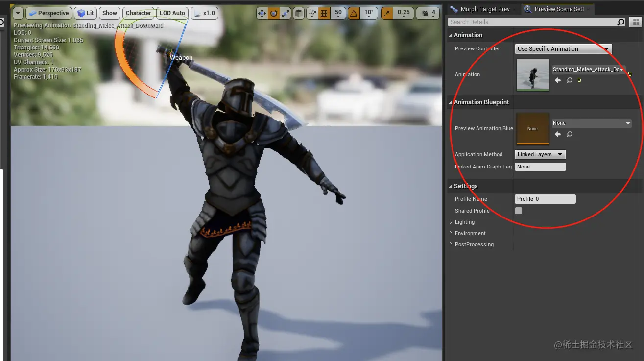Click the Weapon socket label in viewport
Image resolution: width=644 pixels, height=361 pixels.
tap(181, 58)
